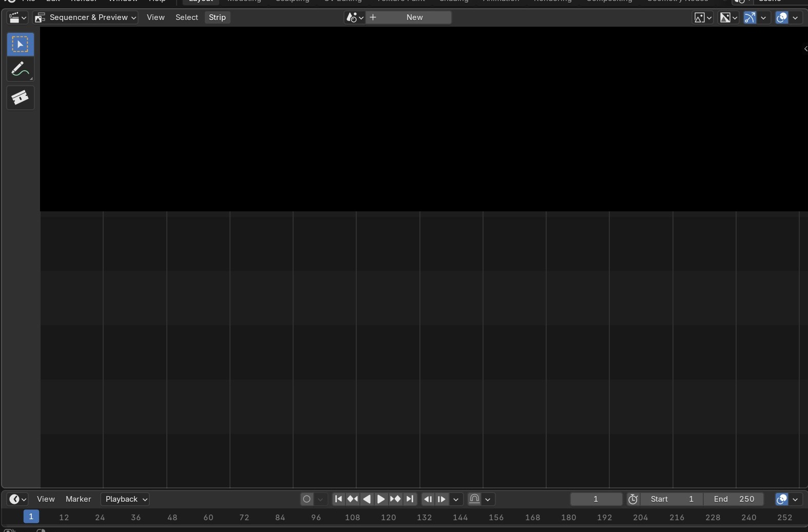This screenshot has width=808, height=532.
Task: Toggle timeline overlays button
Action: tap(782, 499)
